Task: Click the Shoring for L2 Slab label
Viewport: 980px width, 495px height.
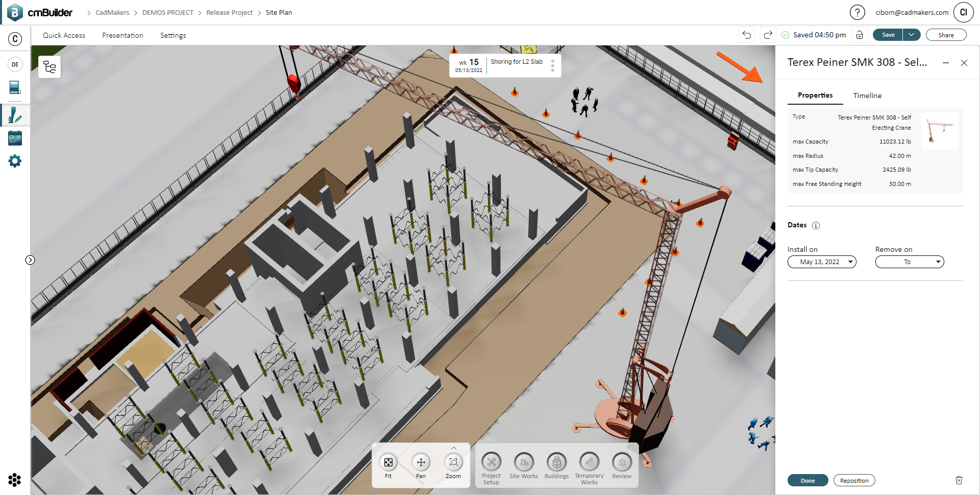Action: [x=517, y=62]
